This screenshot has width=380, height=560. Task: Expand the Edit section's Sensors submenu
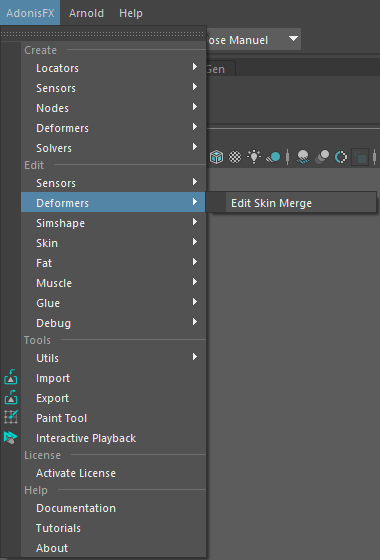113,183
